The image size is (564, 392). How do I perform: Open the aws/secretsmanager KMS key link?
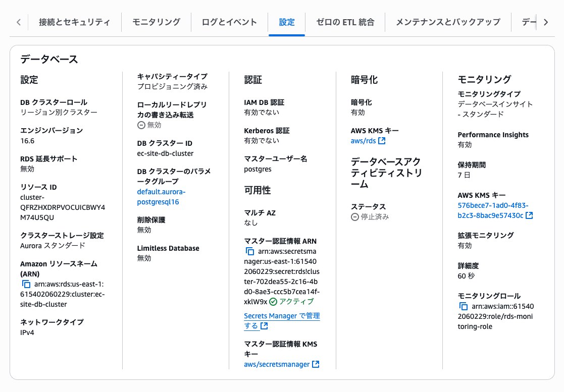(276, 364)
